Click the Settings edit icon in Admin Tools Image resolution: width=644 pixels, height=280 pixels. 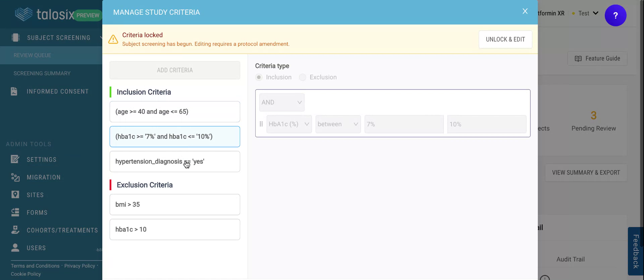tap(15, 159)
